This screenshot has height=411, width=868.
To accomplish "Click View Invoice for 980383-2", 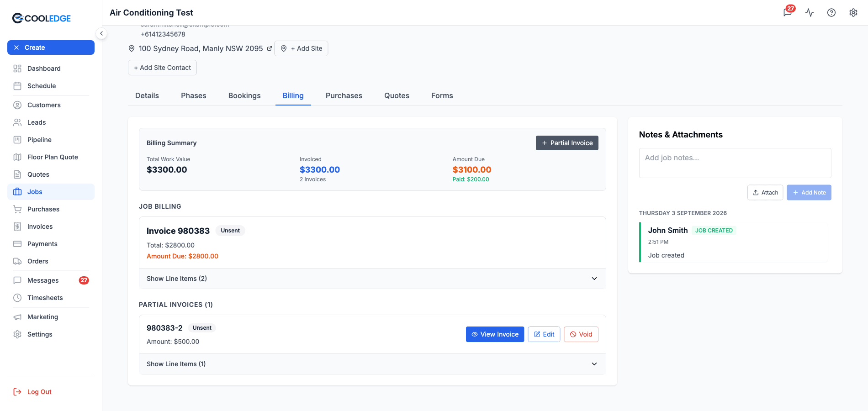I will coord(495,334).
